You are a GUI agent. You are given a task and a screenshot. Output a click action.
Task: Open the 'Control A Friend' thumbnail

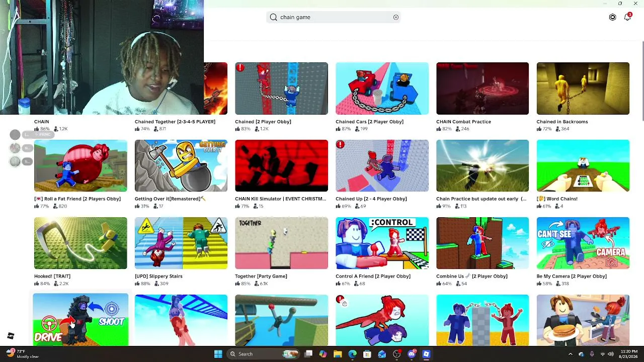(x=382, y=243)
